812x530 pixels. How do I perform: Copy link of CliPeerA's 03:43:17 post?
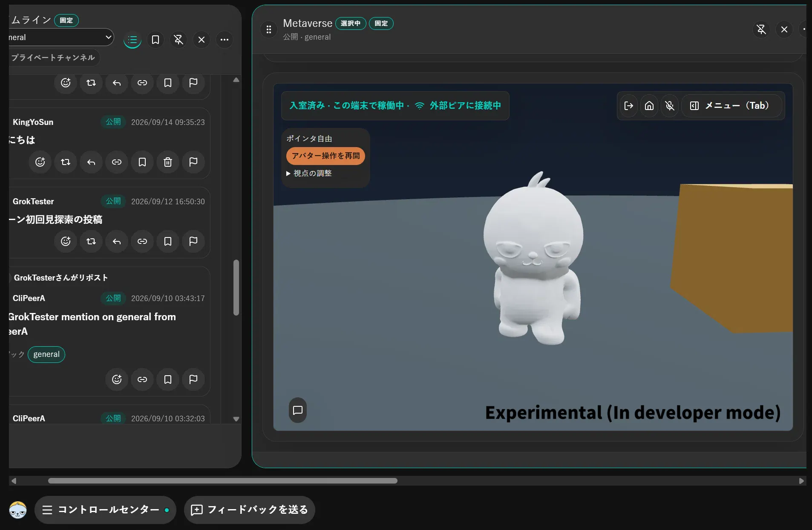142,379
